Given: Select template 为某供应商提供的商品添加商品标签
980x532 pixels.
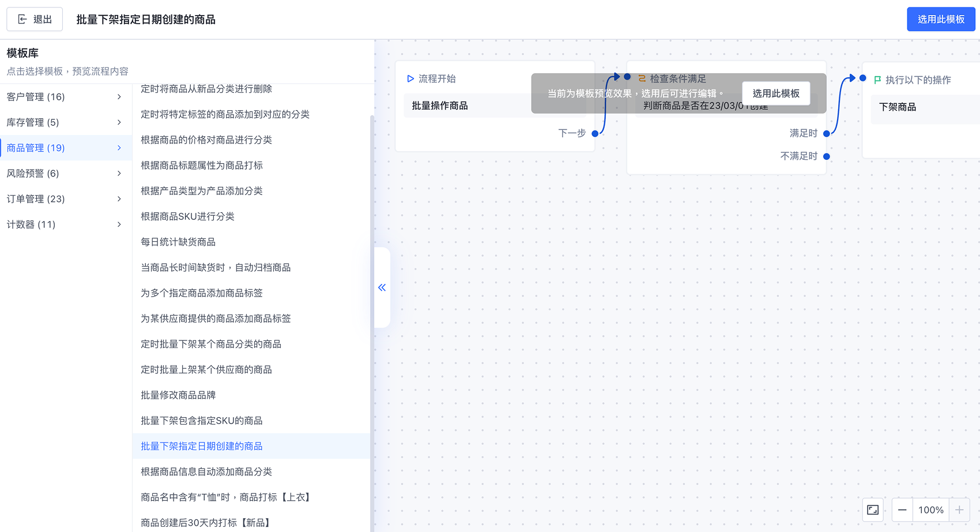Looking at the screenshot, I should [x=251, y=319].
